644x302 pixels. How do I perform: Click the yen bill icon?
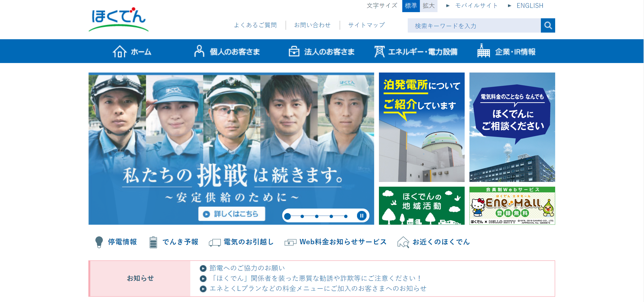[x=290, y=242]
